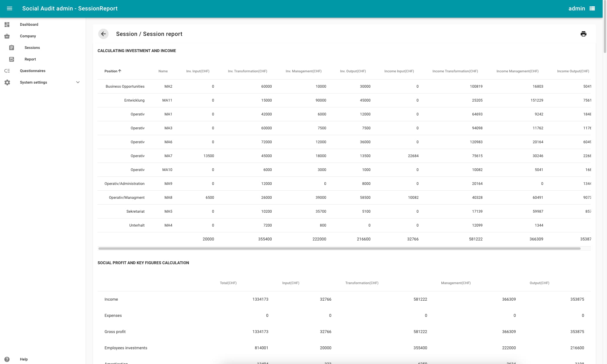The width and height of the screenshot is (607, 364).
Task: Click the Sessions clipboard icon
Action: click(12, 48)
